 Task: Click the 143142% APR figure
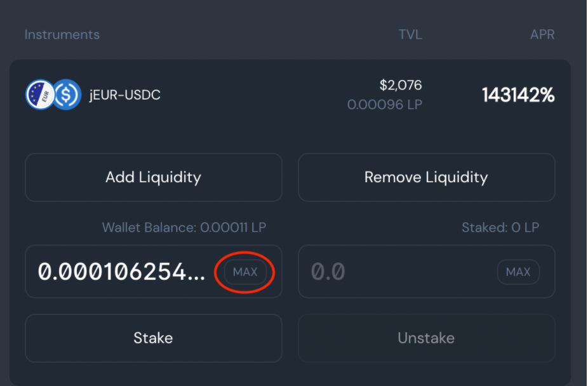click(518, 95)
